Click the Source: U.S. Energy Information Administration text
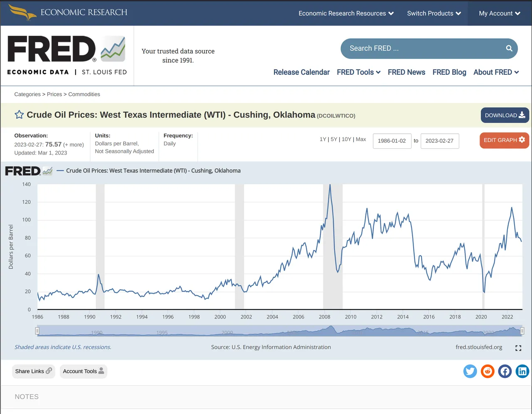The width and height of the screenshot is (532, 414). pyautogui.click(x=271, y=347)
